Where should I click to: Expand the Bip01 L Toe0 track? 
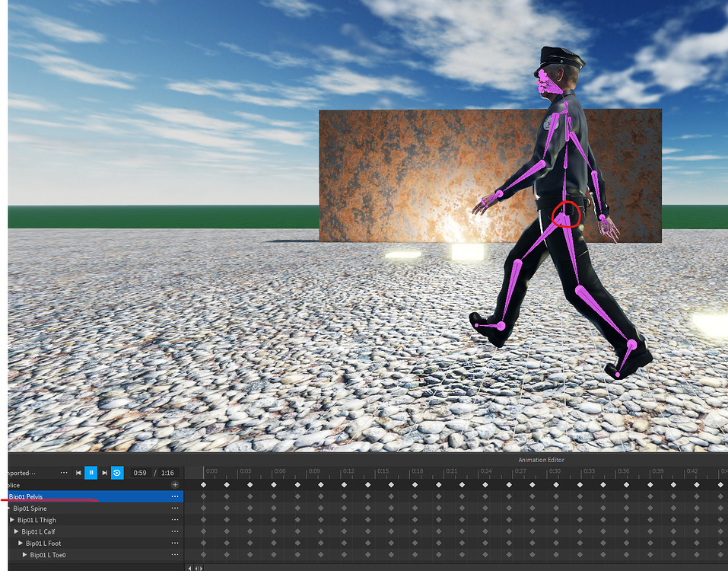pos(24,554)
